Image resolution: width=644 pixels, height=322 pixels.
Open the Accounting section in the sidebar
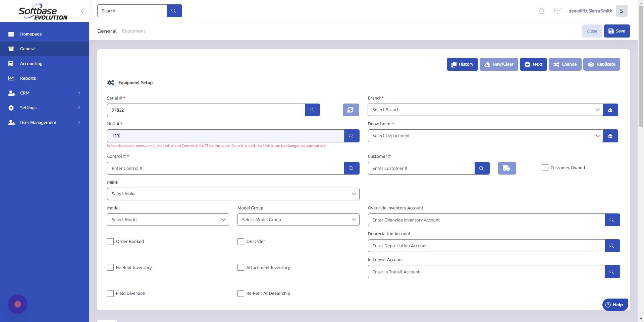pyautogui.click(x=31, y=63)
